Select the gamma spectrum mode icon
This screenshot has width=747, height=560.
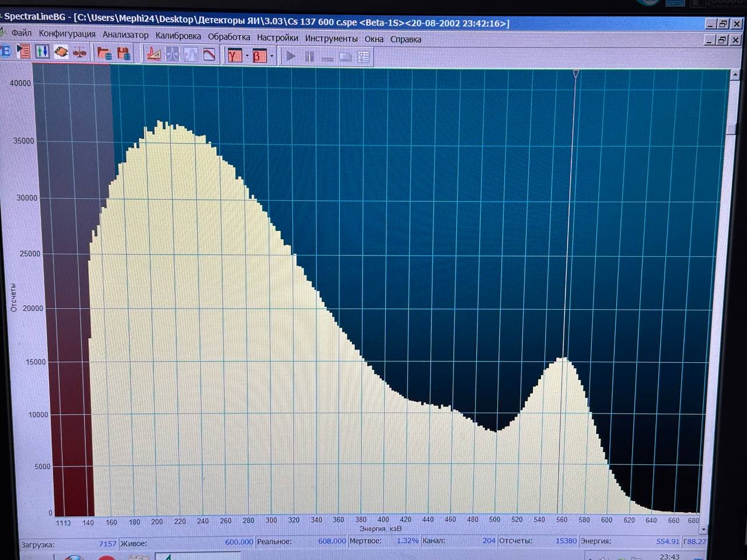pyautogui.click(x=234, y=55)
